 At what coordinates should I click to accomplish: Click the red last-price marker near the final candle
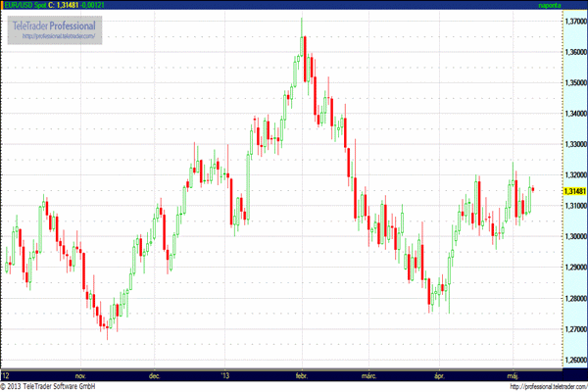pyautogui.click(x=532, y=189)
